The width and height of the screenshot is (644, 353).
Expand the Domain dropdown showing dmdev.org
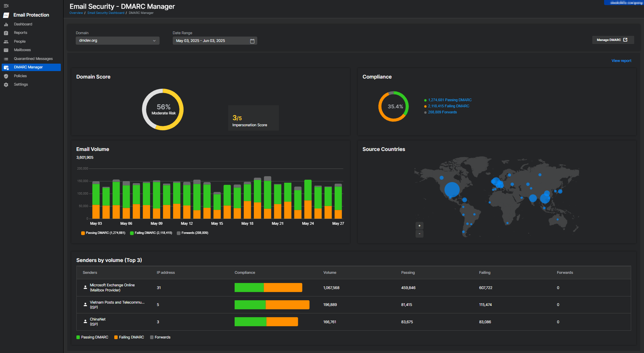coord(117,41)
